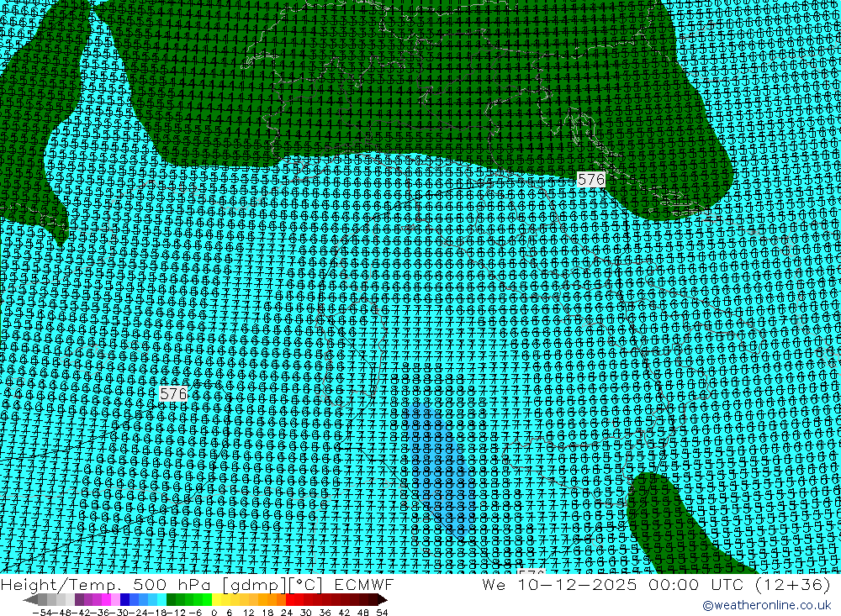Click the dark blue swatch at -30 on legend

pos(125,600)
